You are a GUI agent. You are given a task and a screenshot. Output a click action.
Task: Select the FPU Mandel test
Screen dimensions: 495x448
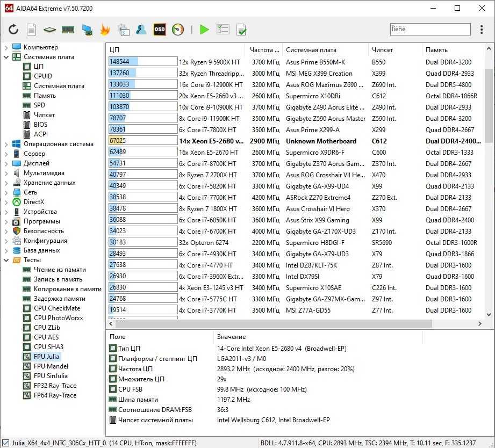coord(51,366)
